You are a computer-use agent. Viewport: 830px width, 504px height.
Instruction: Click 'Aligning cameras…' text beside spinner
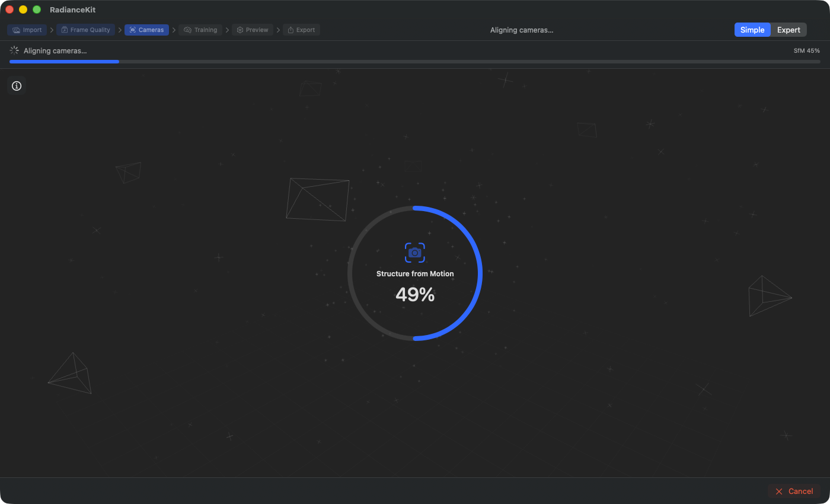(55, 51)
